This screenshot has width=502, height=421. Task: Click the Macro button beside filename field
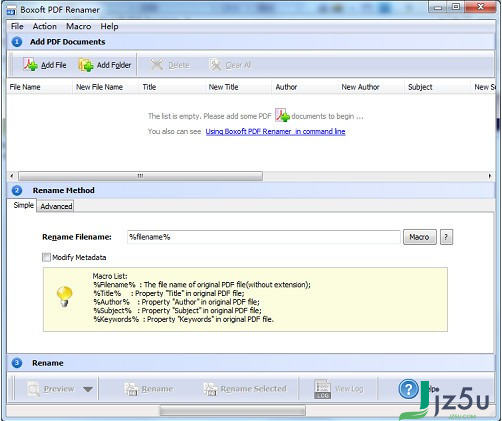tap(420, 237)
